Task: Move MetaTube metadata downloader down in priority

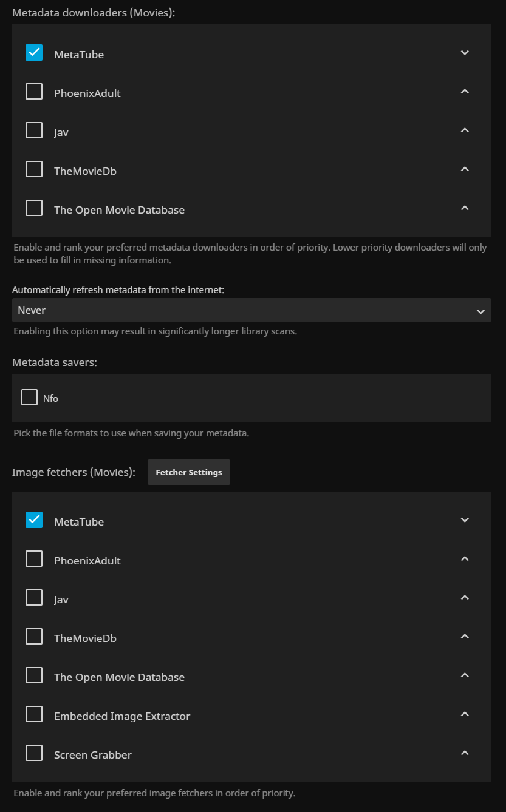Action: point(465,53)
